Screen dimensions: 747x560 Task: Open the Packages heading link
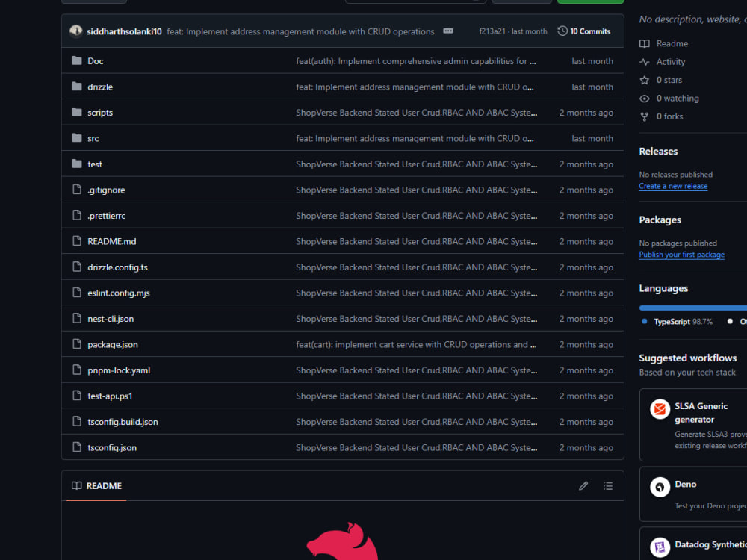point(660,220)
